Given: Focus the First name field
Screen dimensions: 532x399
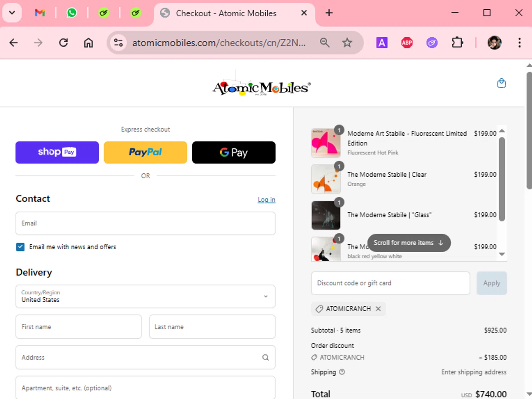Looking at the screenshot, I should [x=79, y=327].
